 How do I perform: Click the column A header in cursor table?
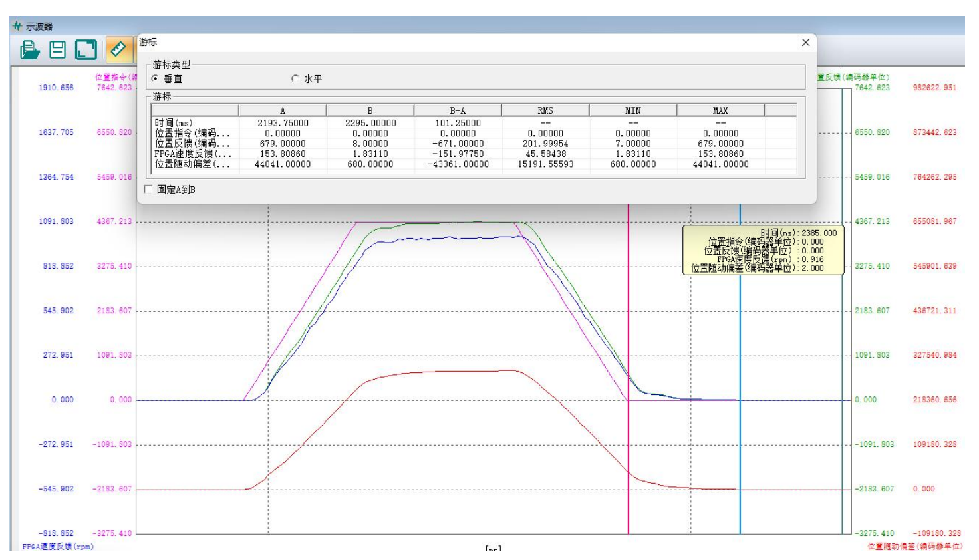(282, 110)
